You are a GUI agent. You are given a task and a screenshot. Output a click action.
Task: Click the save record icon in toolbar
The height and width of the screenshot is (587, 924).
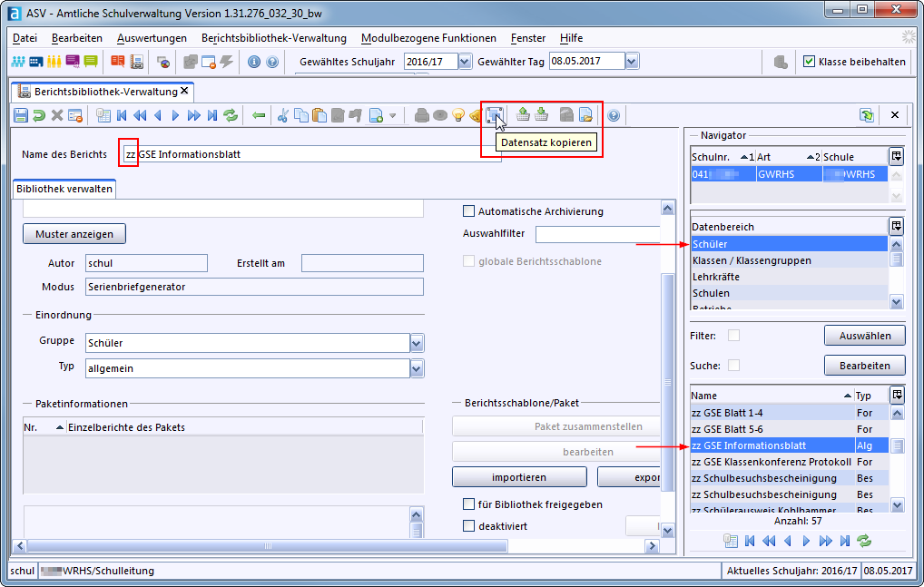coord(21,115)
